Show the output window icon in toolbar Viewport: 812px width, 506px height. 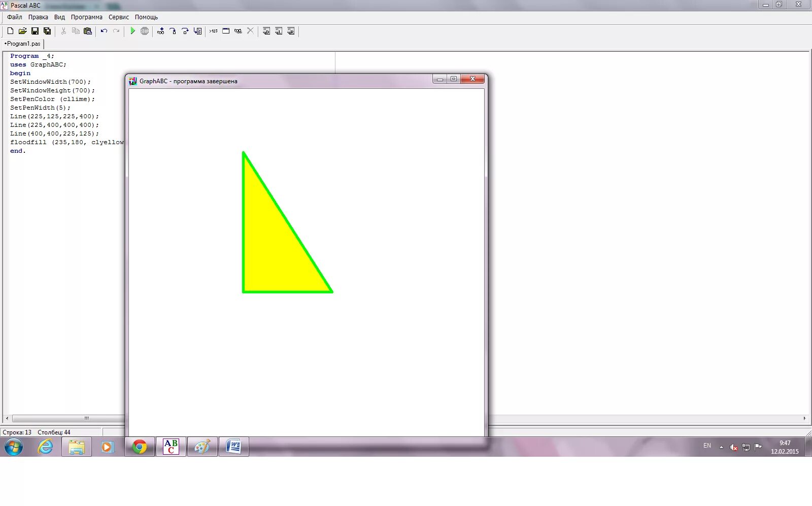pyautogui.click(x=226, y=31)
